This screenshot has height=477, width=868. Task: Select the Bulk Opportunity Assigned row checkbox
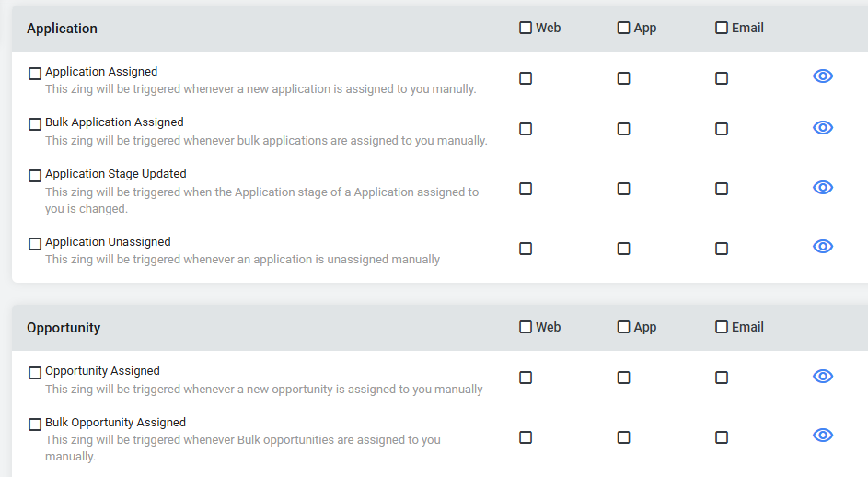click(x=35, y=425)
